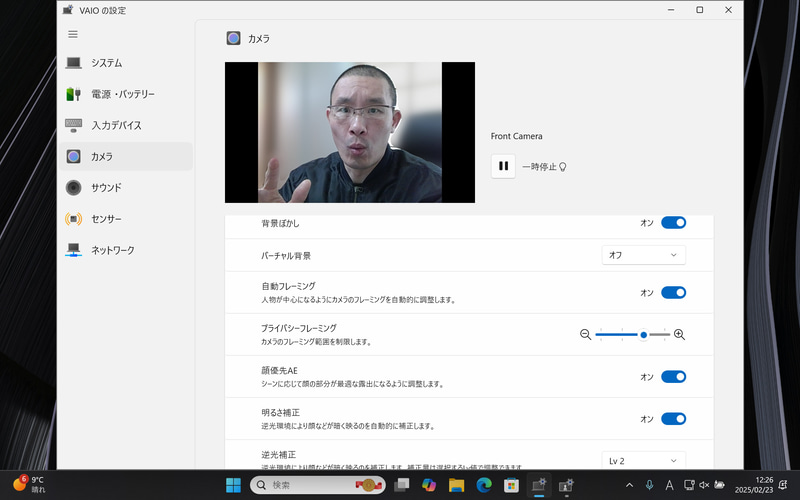Screen dimensions: 800x500
Task: Open the second VAIO taskbar app icon
Action: coord(566,485)
